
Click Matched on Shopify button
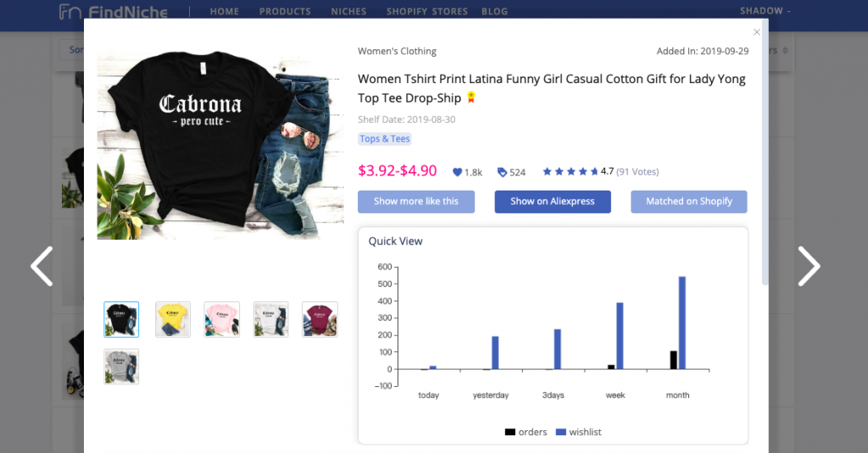(688, 202)
